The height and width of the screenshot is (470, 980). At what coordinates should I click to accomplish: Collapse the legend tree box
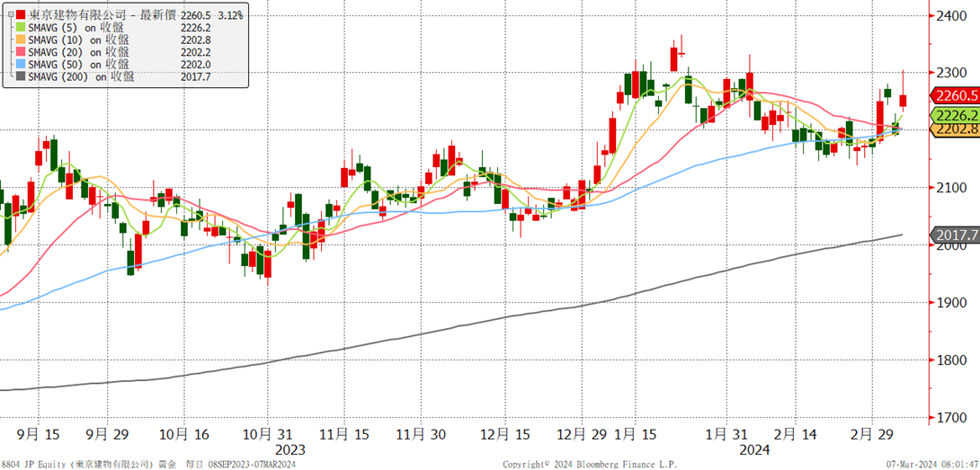[x=11, y=14]
